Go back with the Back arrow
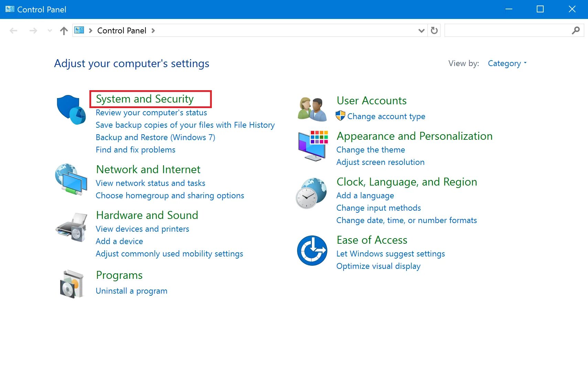Image resolution: width=588 pixels, height=379 pixels. [14, 31]
